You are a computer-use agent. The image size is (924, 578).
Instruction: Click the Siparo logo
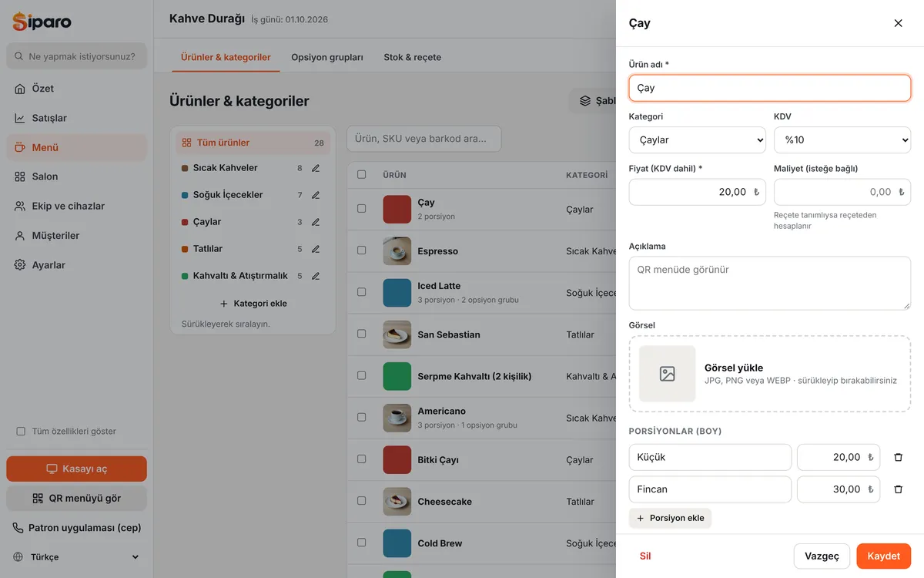point(42,22)
